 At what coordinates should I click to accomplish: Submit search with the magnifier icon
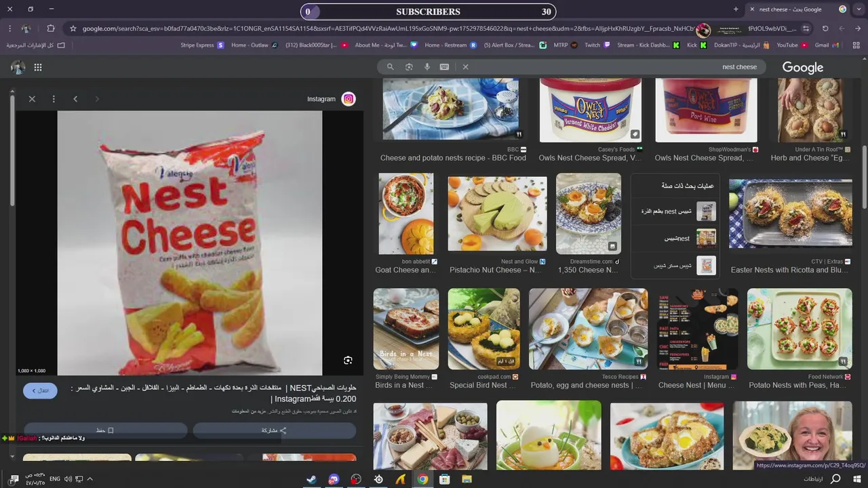(x=390, y=67)
